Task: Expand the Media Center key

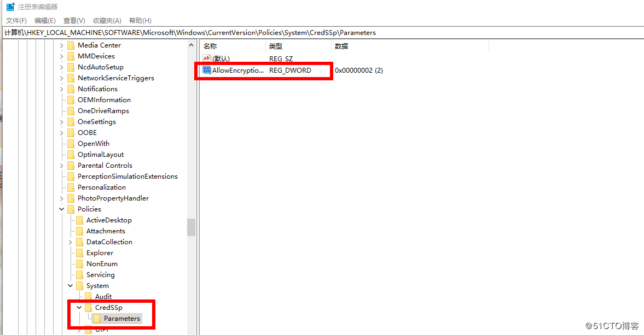Action: pyautogui.click(x=62, y=45)
